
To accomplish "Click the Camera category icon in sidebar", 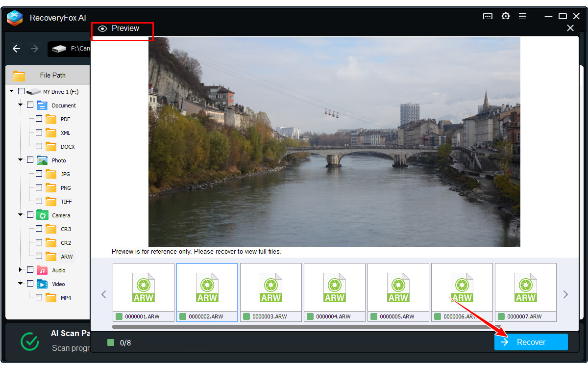I will coord(42,215).
